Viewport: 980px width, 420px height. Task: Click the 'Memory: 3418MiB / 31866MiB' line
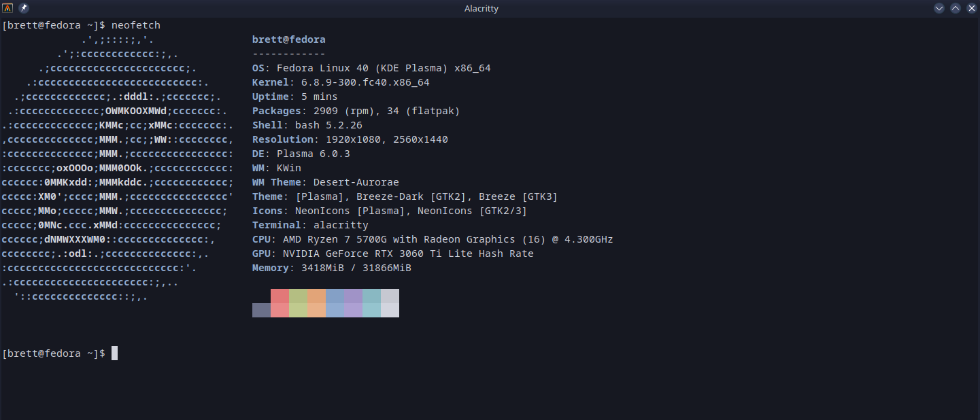331,268
